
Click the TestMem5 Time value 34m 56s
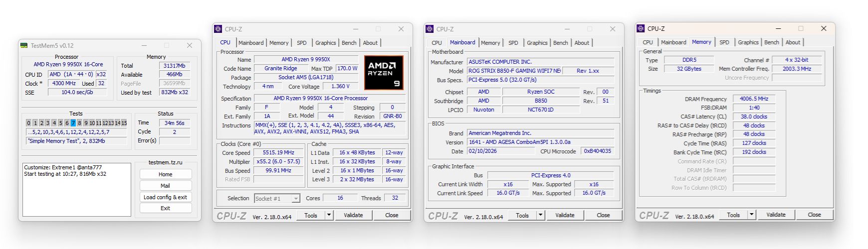[175, 123]
